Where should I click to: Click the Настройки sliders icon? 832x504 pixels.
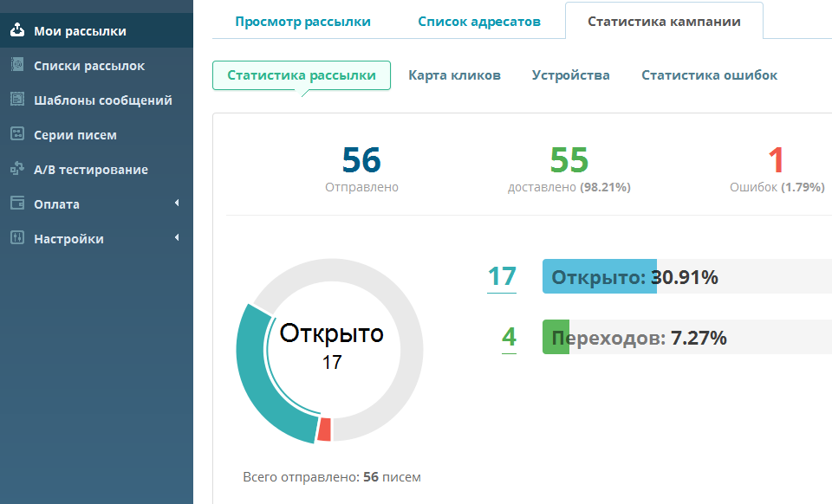[x=17, y=237]
